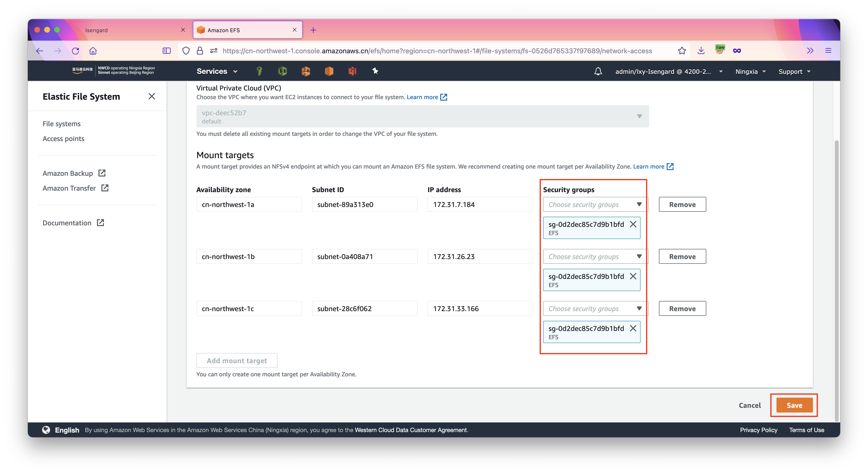This screenshot has width=868, height=474.
Task: Remove the cn-northwest-1c mount target
Action: coord(682,309)
